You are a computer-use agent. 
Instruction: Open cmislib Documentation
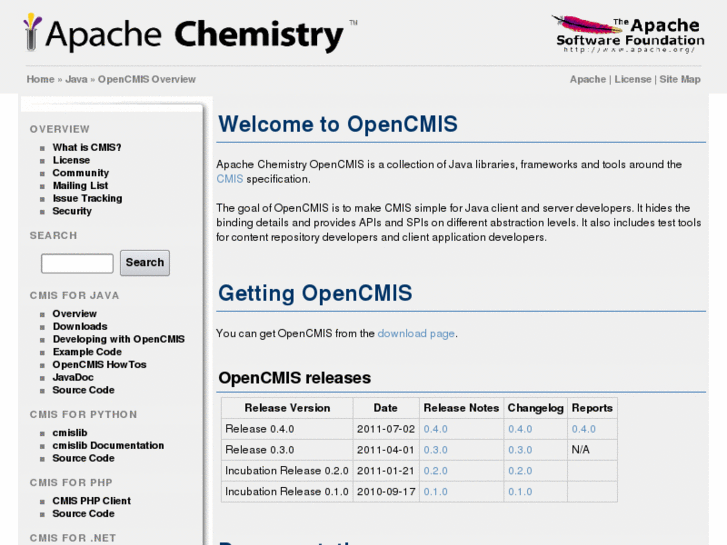(x=108, y=446)
